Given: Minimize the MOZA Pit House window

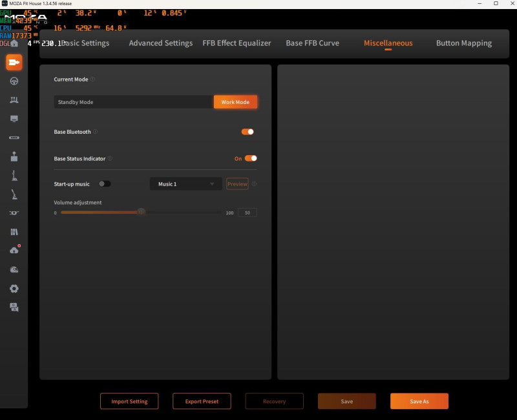Looking at the screenshot, I should (x=480, y=3).
